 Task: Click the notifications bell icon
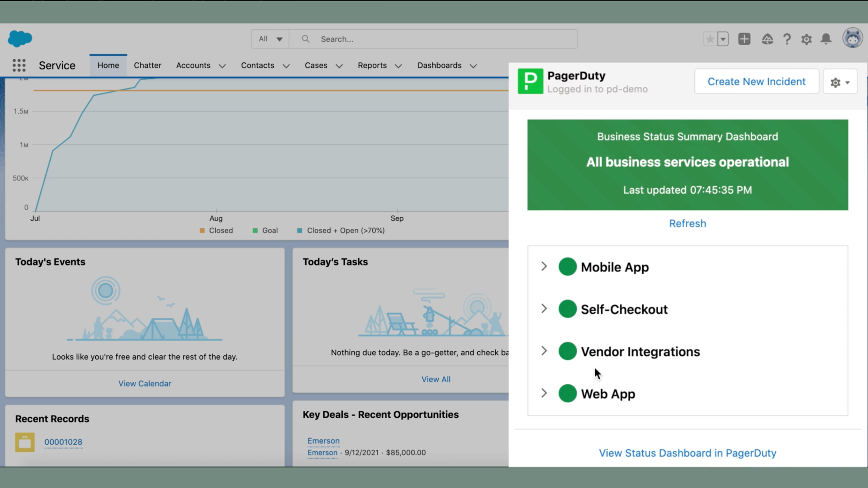(x=826, y=39)
